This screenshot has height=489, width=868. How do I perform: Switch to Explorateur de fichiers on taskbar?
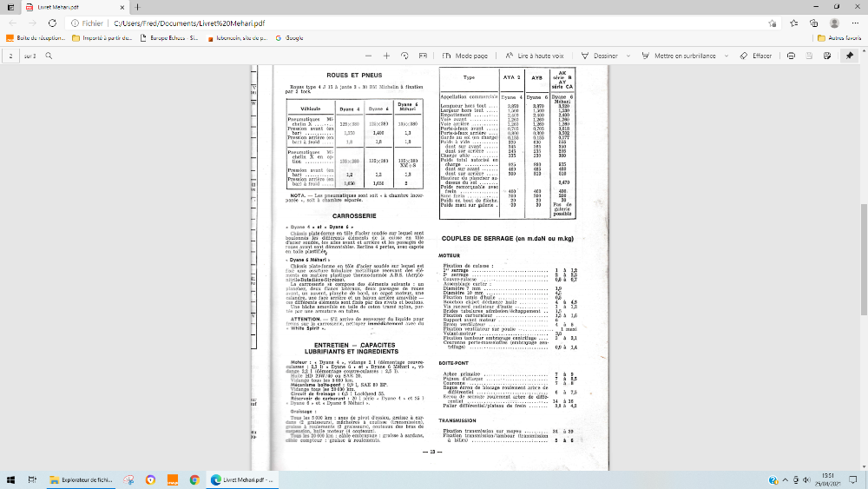point(81,480)
